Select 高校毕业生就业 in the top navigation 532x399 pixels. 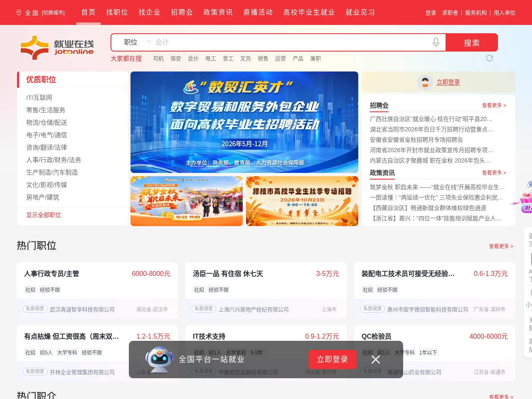tap(309, 12)
